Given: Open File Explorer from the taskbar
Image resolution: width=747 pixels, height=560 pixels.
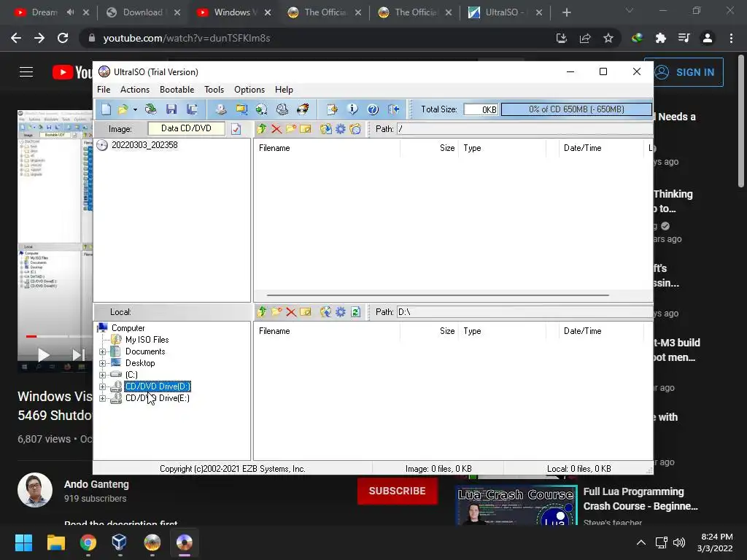Looking at the screenshot, I should 55,542.
